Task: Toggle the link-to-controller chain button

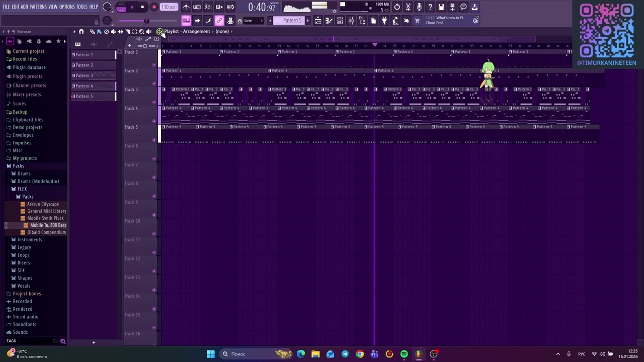Action: click(x=219, y=21)
